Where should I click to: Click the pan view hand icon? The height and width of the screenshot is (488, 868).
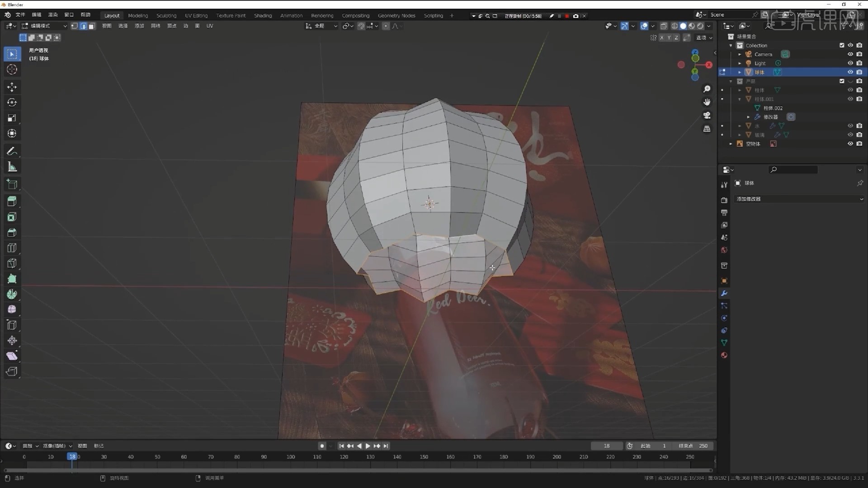tap(707, 102)
